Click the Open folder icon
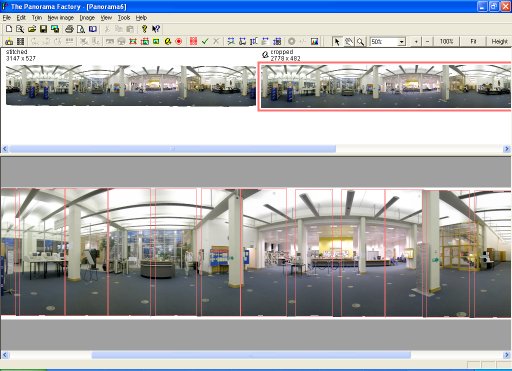The width and height of the screenshot is (512, 371). click(x=32, y=29)
